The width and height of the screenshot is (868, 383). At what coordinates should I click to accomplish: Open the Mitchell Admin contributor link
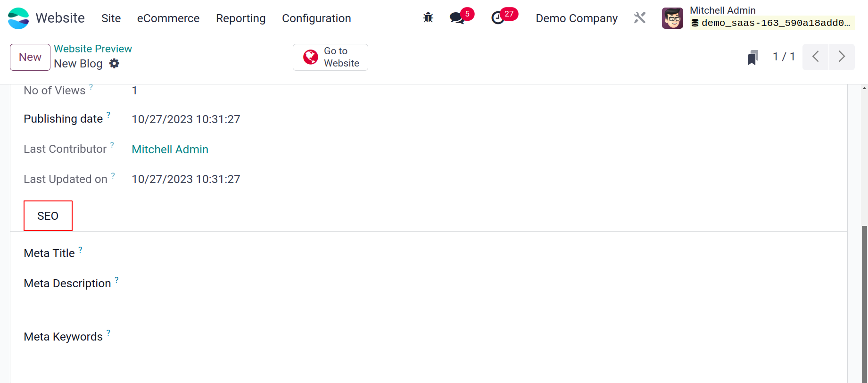[170, 150]
